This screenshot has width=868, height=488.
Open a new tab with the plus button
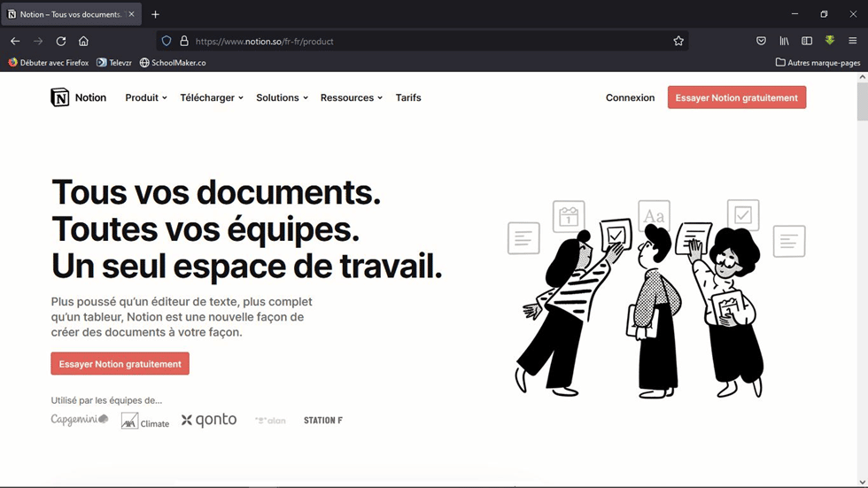pyautogui.click(x=156, y=14)
